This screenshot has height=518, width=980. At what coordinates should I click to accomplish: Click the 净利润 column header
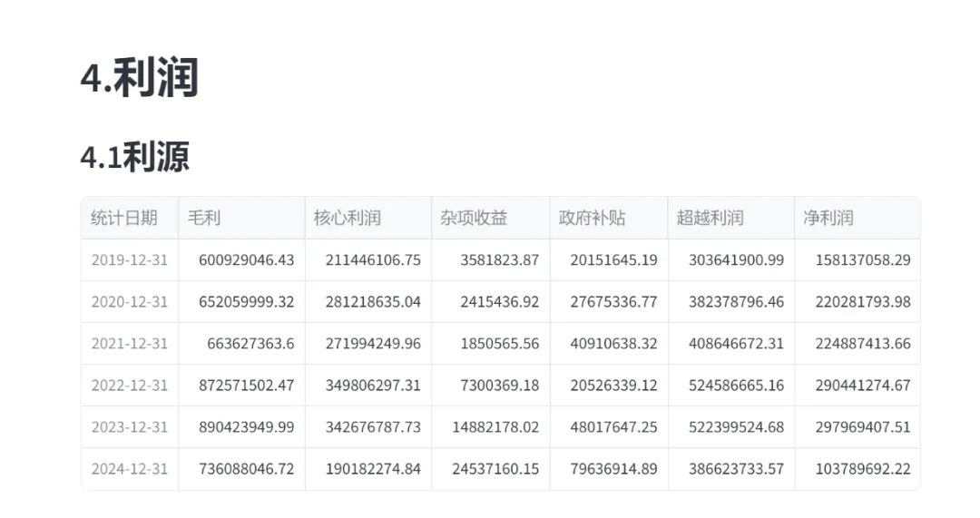tap(857, 218)
